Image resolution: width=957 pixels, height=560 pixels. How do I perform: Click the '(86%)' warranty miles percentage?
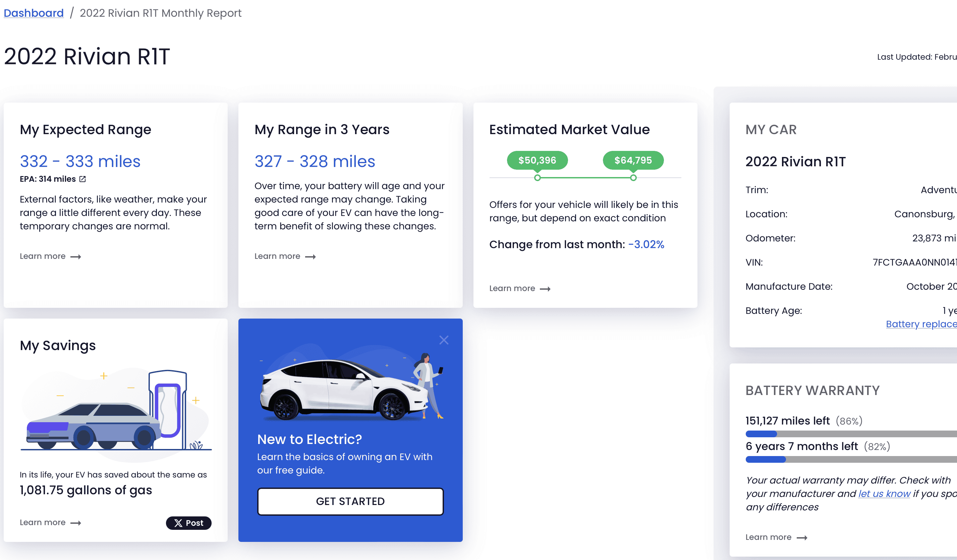click(849, 421)
